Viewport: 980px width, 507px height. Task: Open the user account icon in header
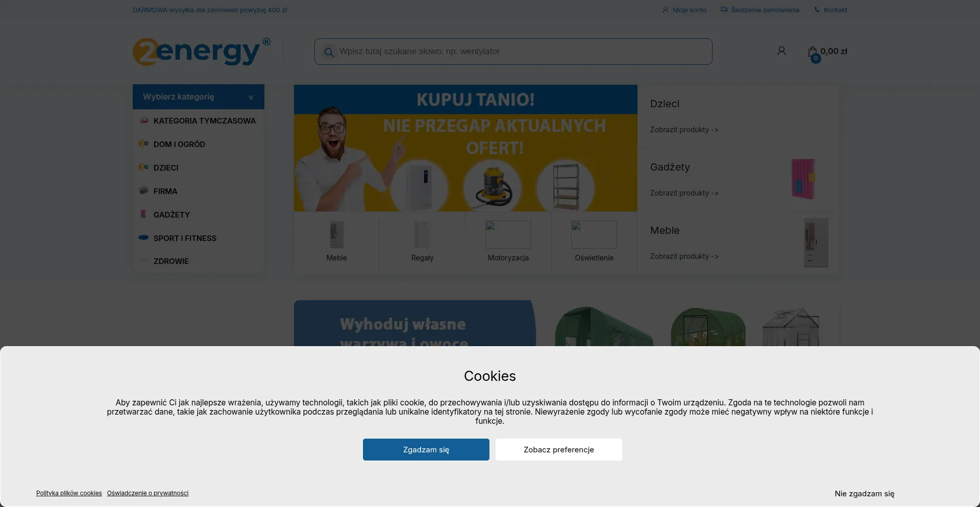(x=781, y=51)
